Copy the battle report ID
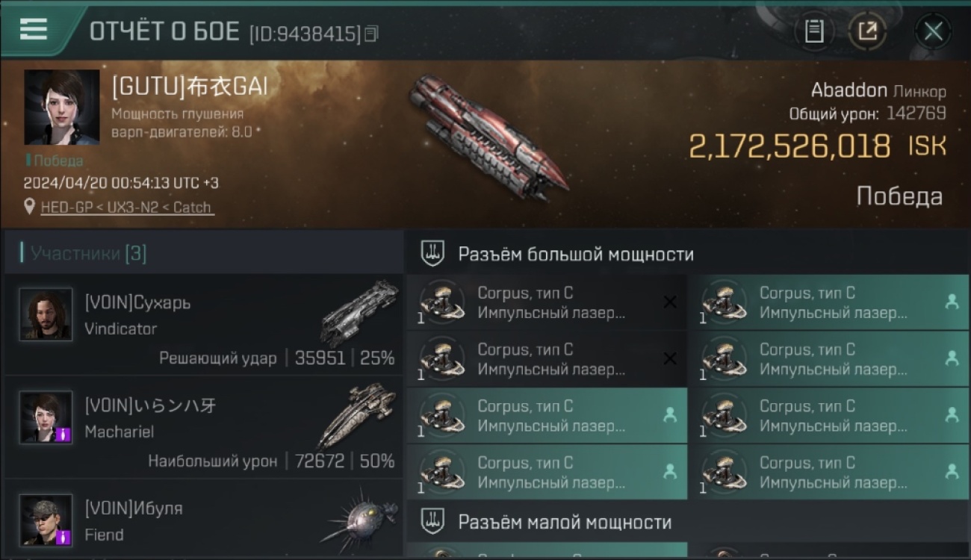 pos(371,34)
